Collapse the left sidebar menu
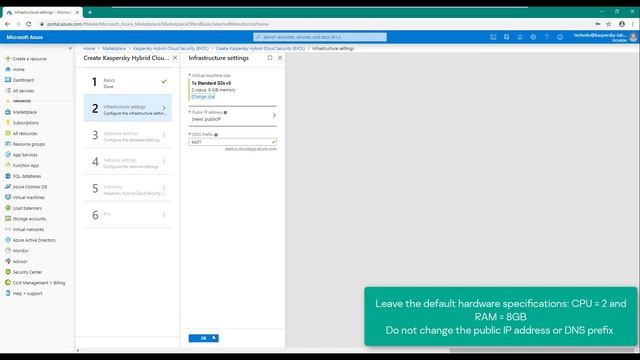 pos(70,48)
